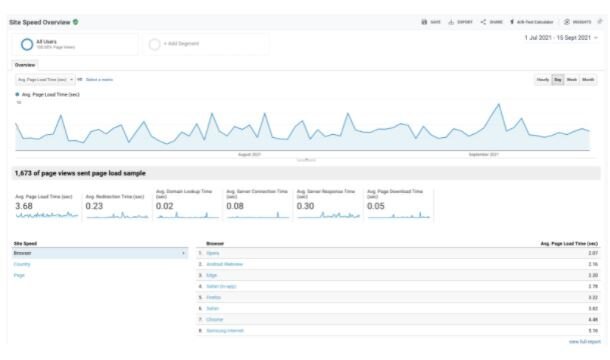Click the pencil edit icon at far right
This screenshot has width=610, height=360.
point(600,22)
